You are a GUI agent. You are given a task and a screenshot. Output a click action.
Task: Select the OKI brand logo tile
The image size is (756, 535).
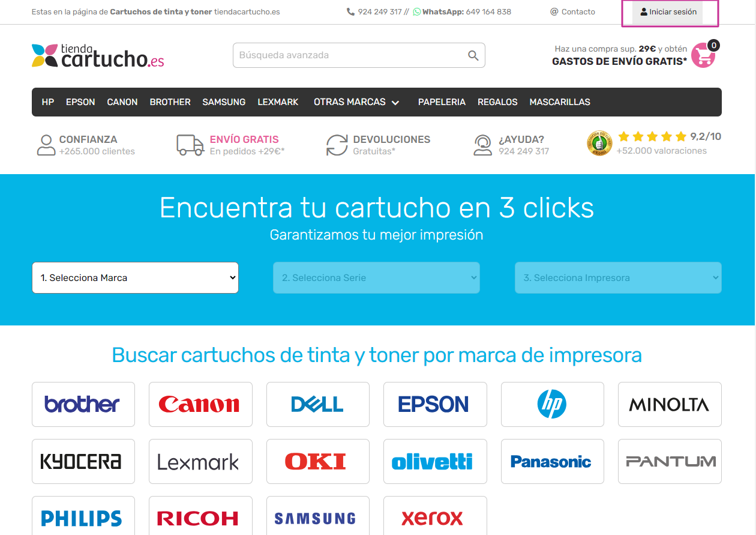point(318,461)
